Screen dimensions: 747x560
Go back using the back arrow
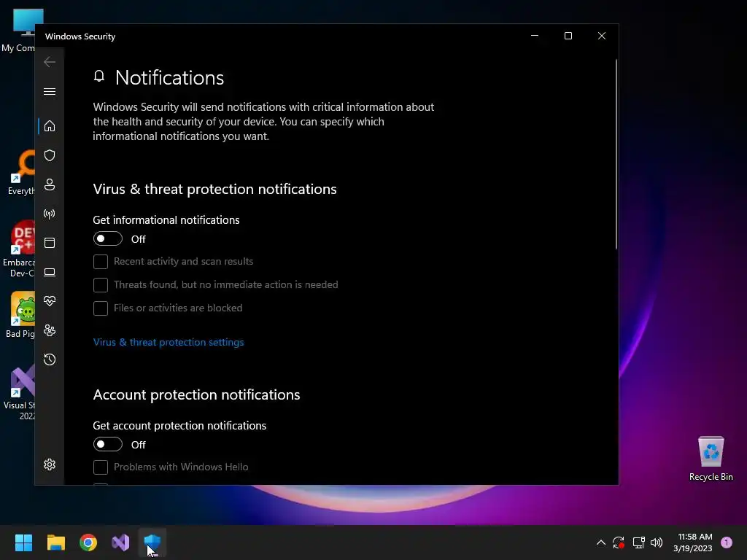pos(50,62)
